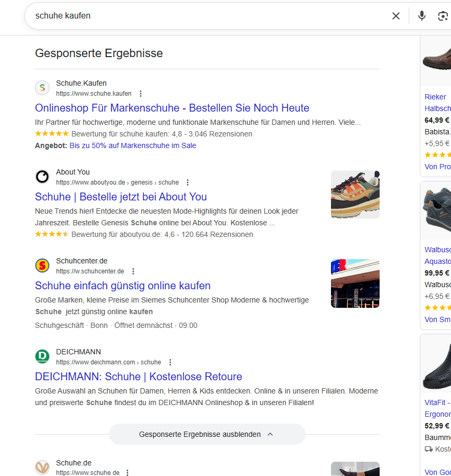This screenshot has height=476, width=451.
Task: Click the sneaker thumbnail beside About You result
Action: [x=355, y=194]
